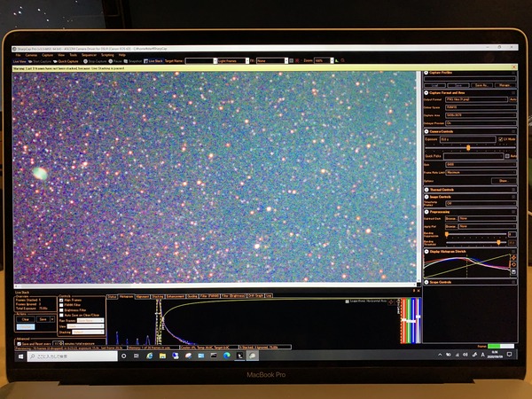Click the Stop Capture toolbar button

pos(95,61)
